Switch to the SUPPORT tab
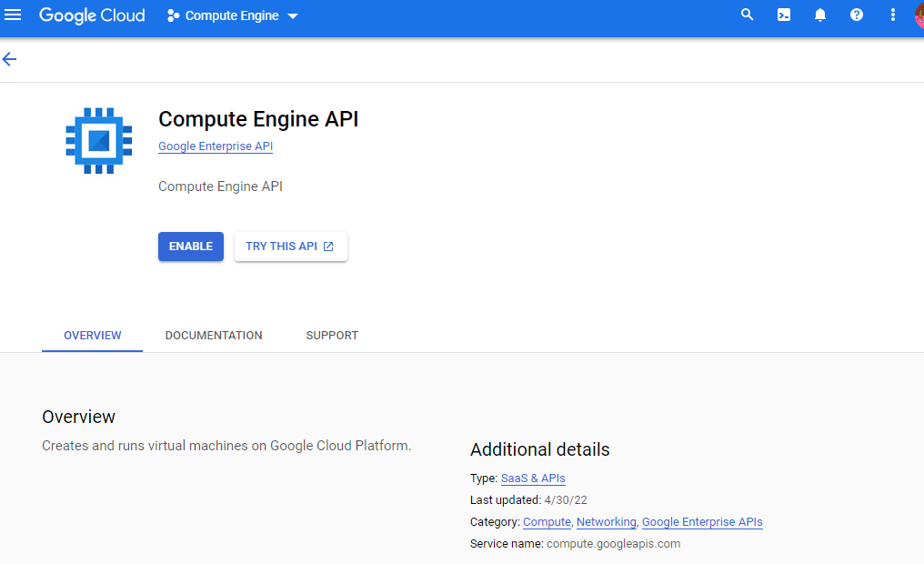This screenshot has width=924, height=564. [332, 336]
